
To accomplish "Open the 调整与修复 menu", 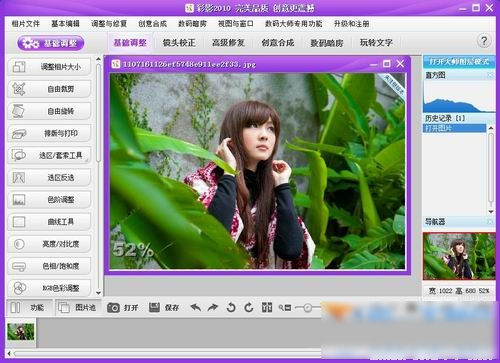I will pos(109,24).
